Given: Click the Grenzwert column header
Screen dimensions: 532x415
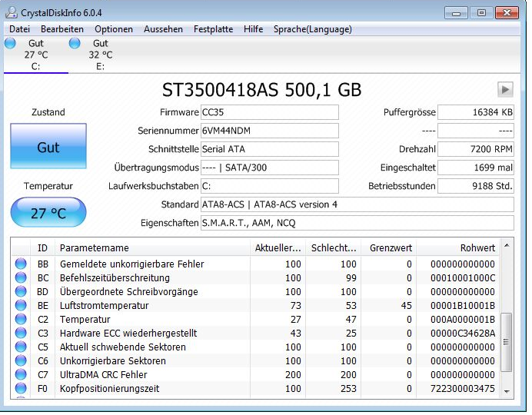Looking at the screenshot, I should coord(389,247).
